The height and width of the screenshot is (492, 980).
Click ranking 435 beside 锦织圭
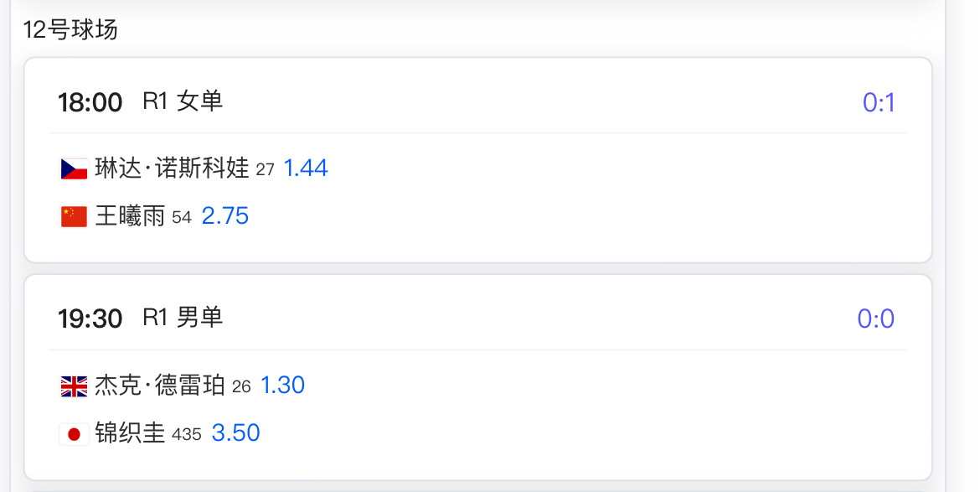(x=186, y=434)
